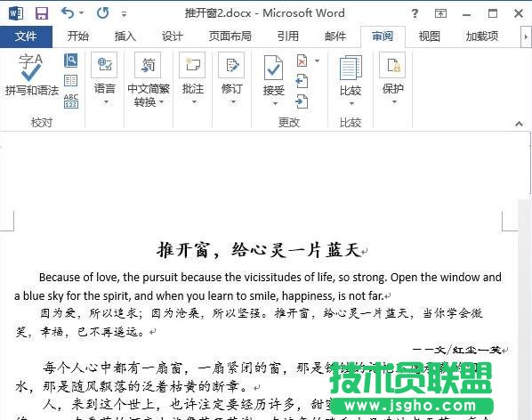The width and height of the screenshot is (532, 420).
Task: Click the ABC 123 word count icon
Action: tap(70, 101)
